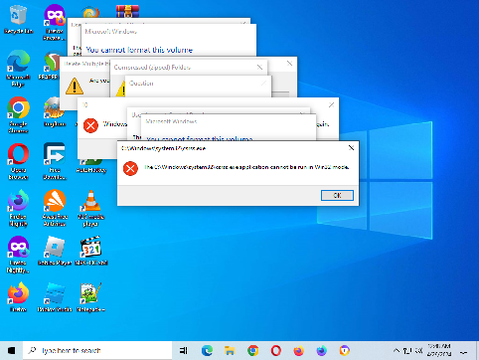Open Opera Browser desktop shortcut
This screenshot has height=360, width=479.
click(x=18, y=162)
